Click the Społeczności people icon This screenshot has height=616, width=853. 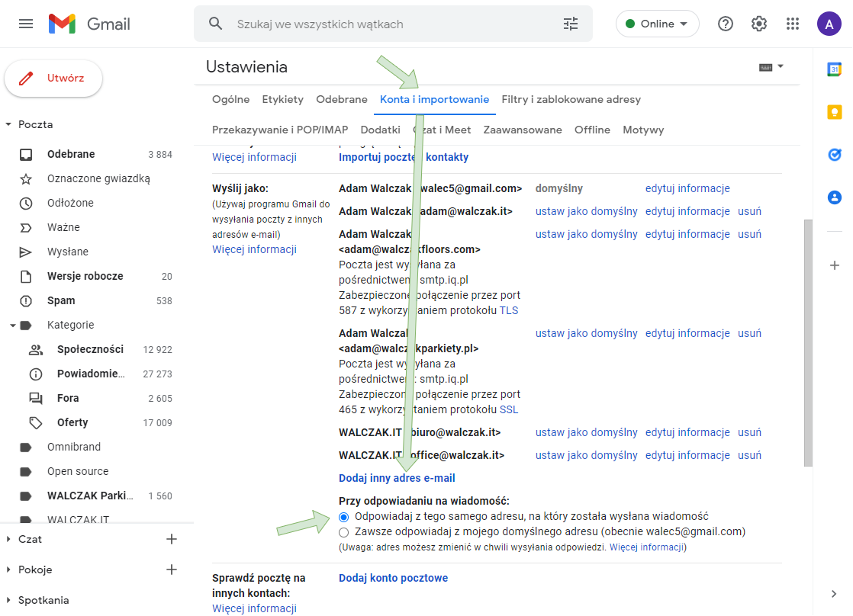click(x=36, y=350)
